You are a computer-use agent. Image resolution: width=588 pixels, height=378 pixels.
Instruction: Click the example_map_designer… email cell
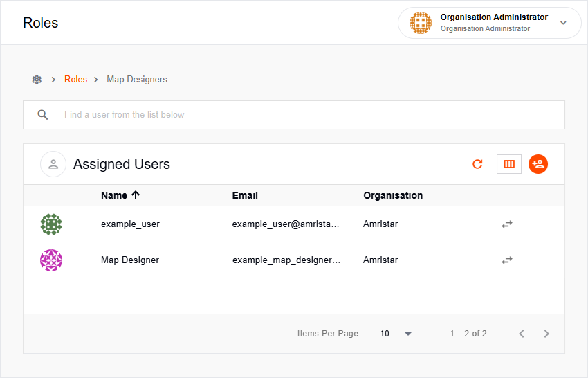286,260
